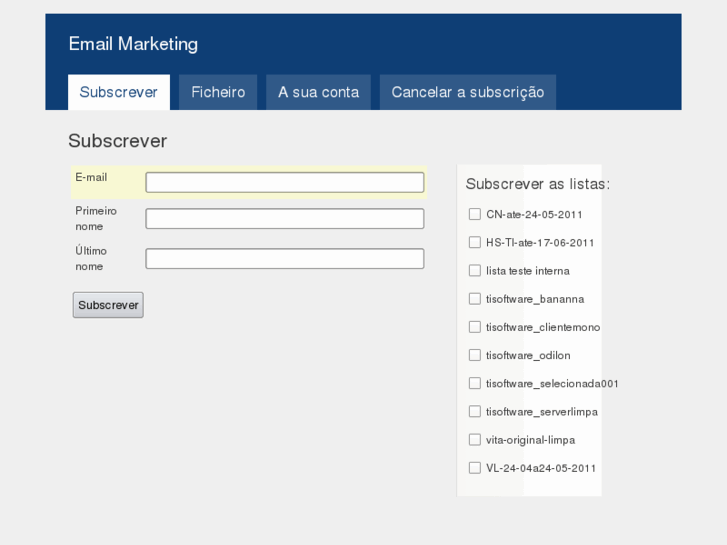
Task: Check the CN-ate-24-05-2011 list checkbox
Action: tap(475, 214)
